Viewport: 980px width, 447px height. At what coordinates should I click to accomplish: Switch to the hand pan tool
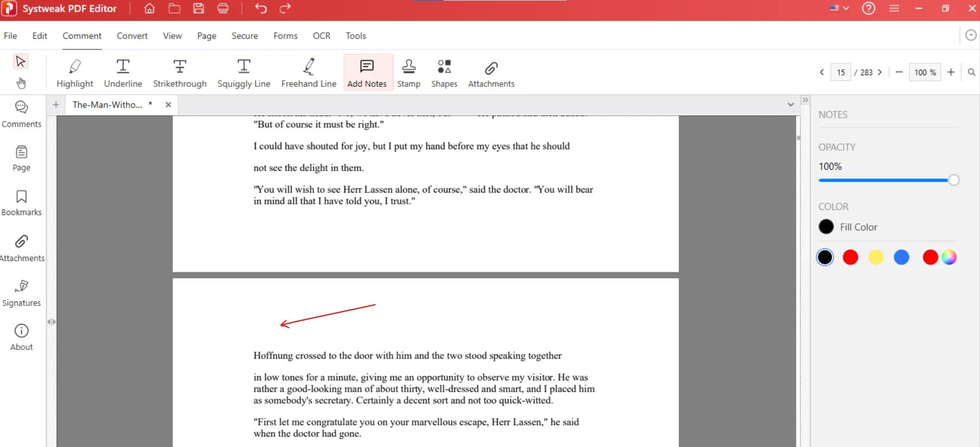point(21,83)
